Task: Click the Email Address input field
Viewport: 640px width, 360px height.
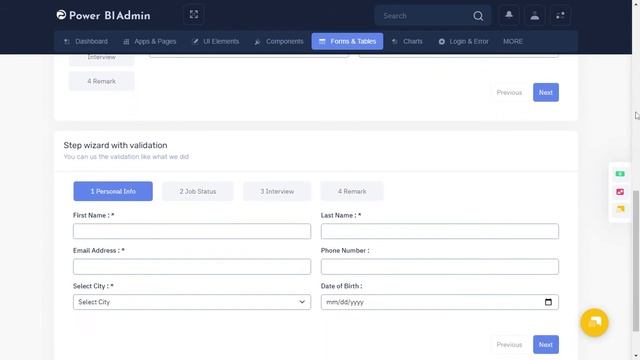Action: click(192, 267)
